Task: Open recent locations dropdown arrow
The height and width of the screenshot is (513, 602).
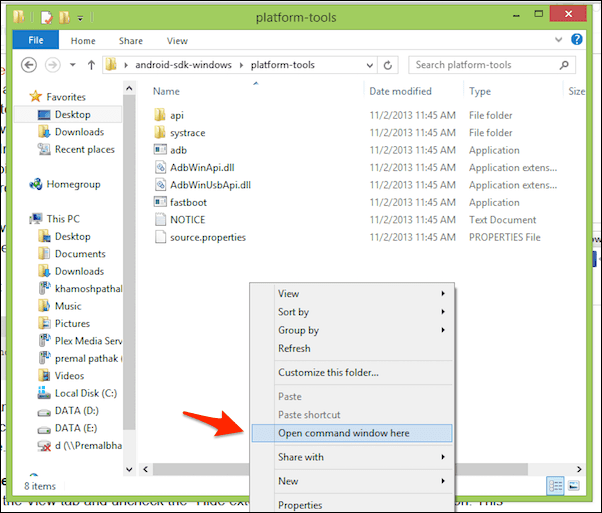Action: coord(73,65)
